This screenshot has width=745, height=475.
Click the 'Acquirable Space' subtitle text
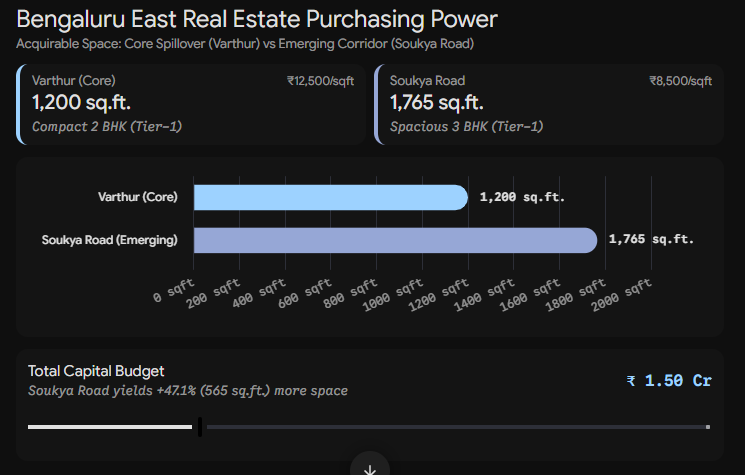[245, 44]
